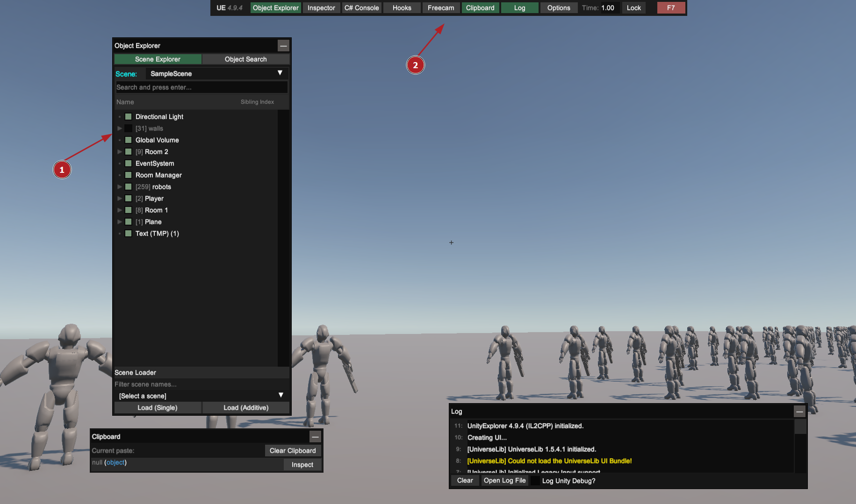This screenshot has height=504, width=856.
Task: Expand the Room 2 hierarchy arrow
Action: 120,152
